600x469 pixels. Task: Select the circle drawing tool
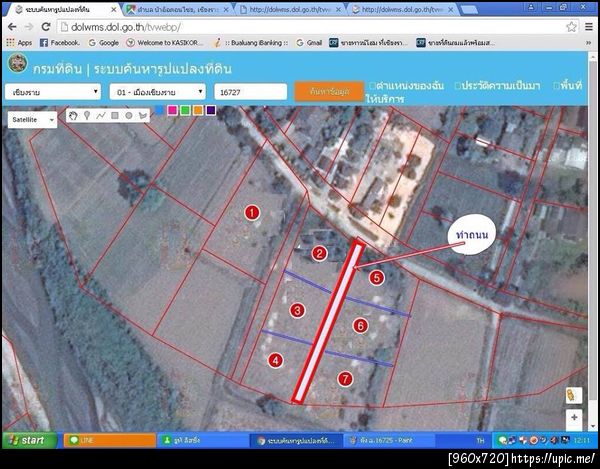[x=129, y=116]
